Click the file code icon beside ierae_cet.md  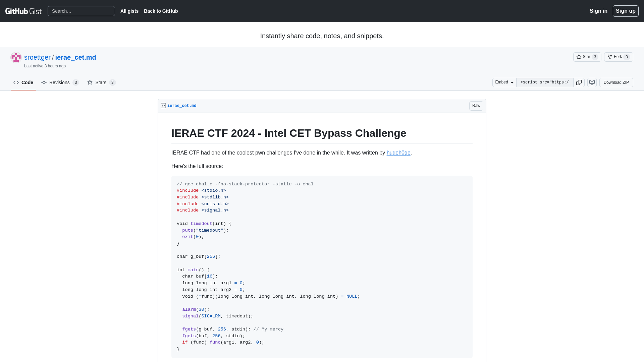(163, 106)
